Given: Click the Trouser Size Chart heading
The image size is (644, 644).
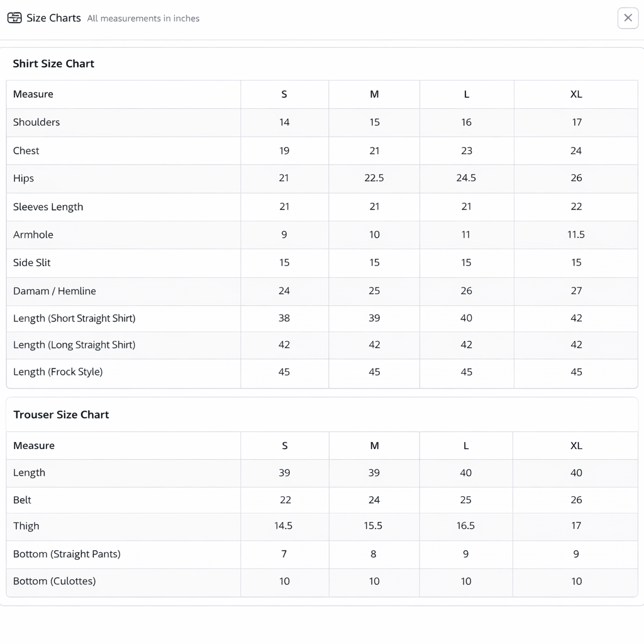Looking at the screenshot, I should [x=61, y=414].
